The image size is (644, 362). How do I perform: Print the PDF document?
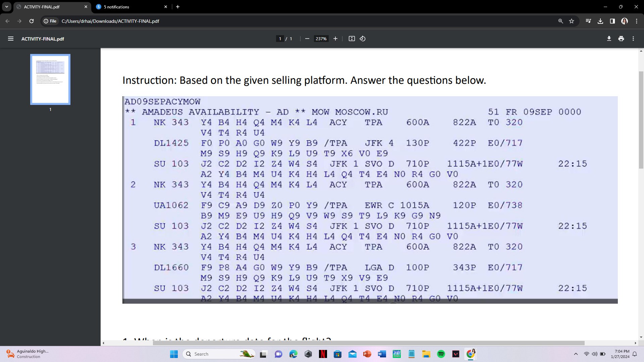pos(621,39)
